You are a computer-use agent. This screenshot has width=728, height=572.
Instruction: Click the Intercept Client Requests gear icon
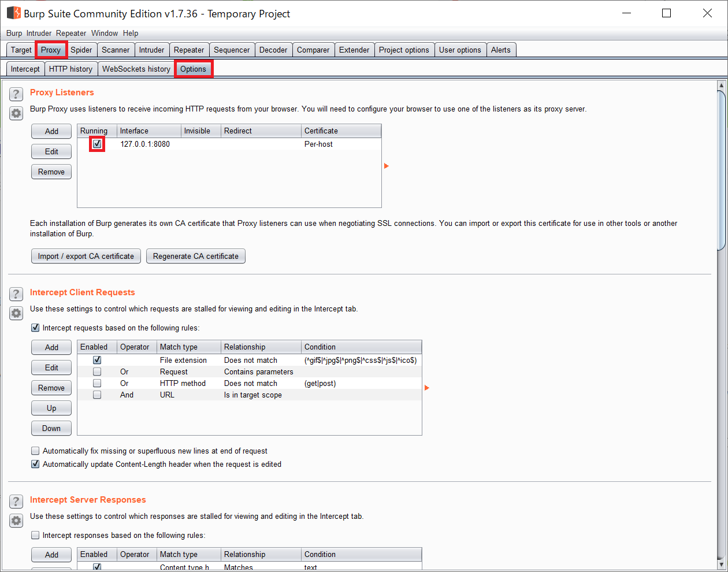tap(16, 313)
